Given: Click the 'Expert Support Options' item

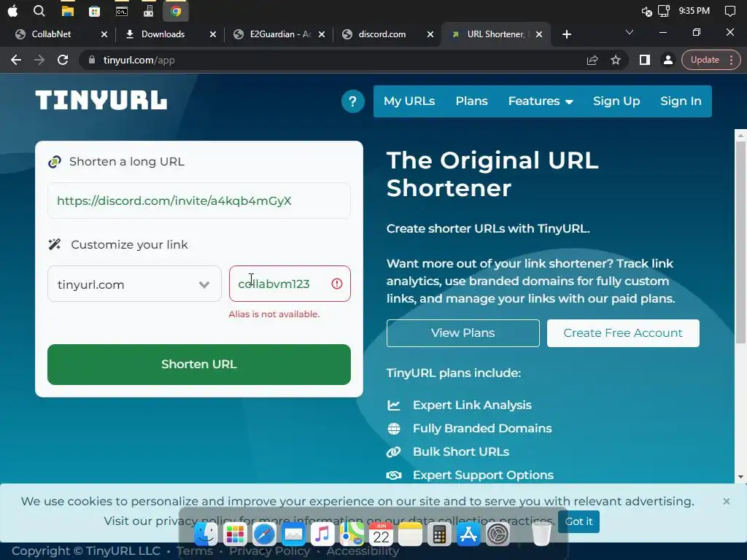Looking at the screenshot, I should (x=483, y=475).
